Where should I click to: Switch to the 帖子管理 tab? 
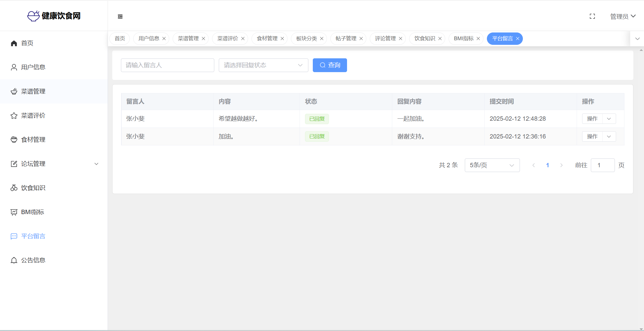click(346, 39)
